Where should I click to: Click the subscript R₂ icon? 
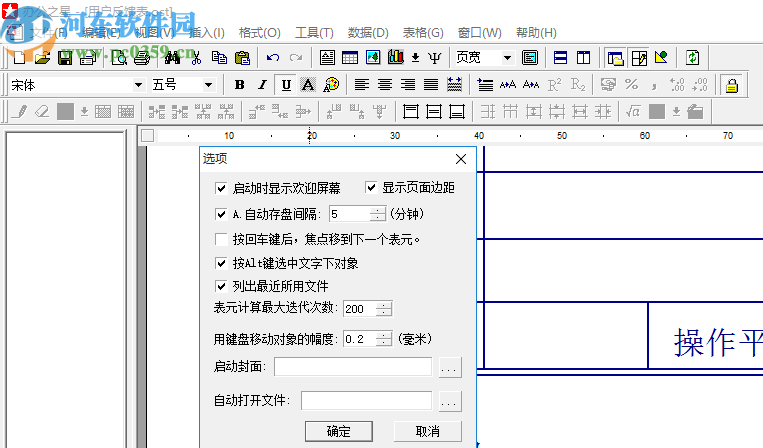pyautogui.click(x=578, y=85)
